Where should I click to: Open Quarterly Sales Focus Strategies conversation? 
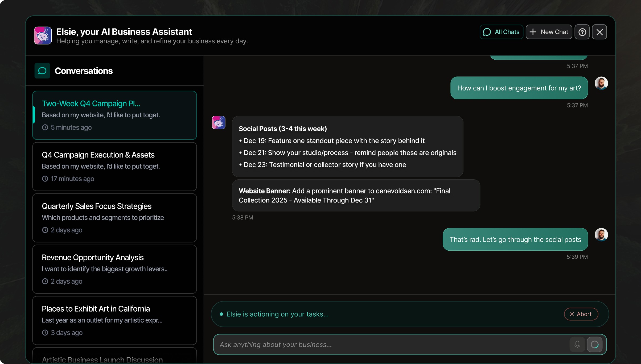click(x=114, y=218)
